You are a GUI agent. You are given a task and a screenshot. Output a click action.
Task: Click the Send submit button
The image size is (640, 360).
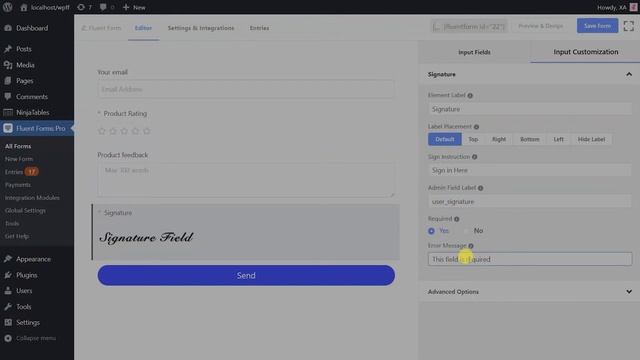pos(246,276)
